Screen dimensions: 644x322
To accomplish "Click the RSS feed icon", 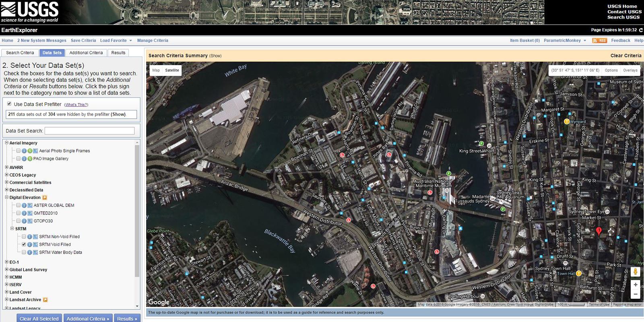I will (599, 41).
